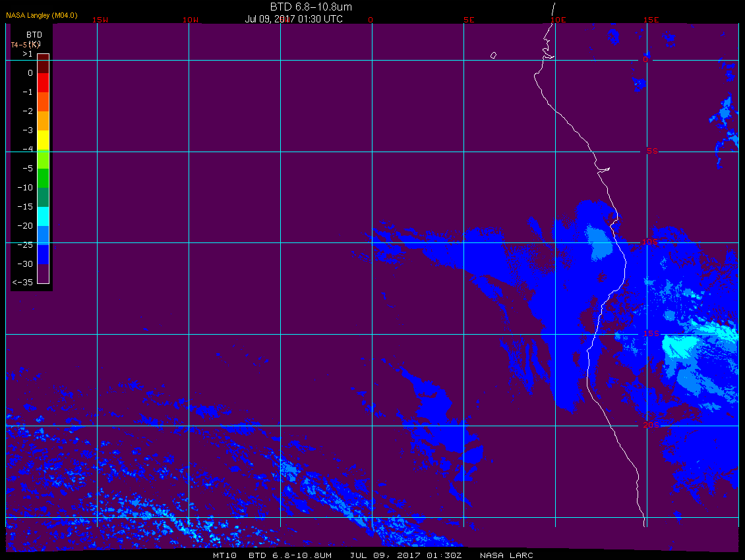Image resolution: width=745 pixels, height=560 pixels.
Task: Click the '-10' legend value label
Action: click(x=25, y=187)
